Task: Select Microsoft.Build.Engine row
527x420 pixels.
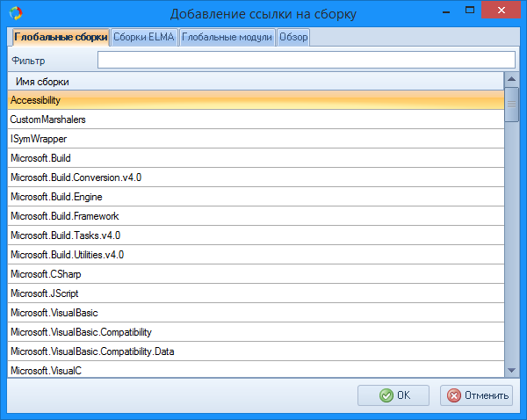Action: (256, 197)
